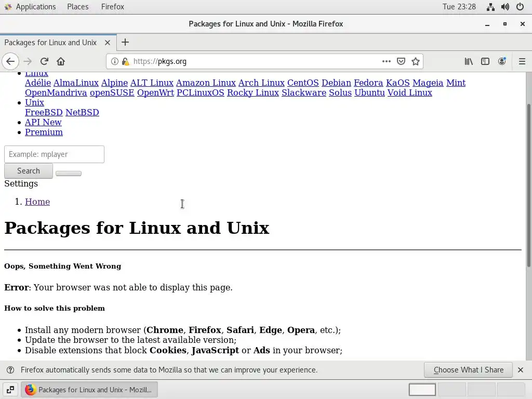The height and width of the screenshot is (399, 532).
Task: Open the volume speaker tray icon
Action: click(x=505, y=7)
